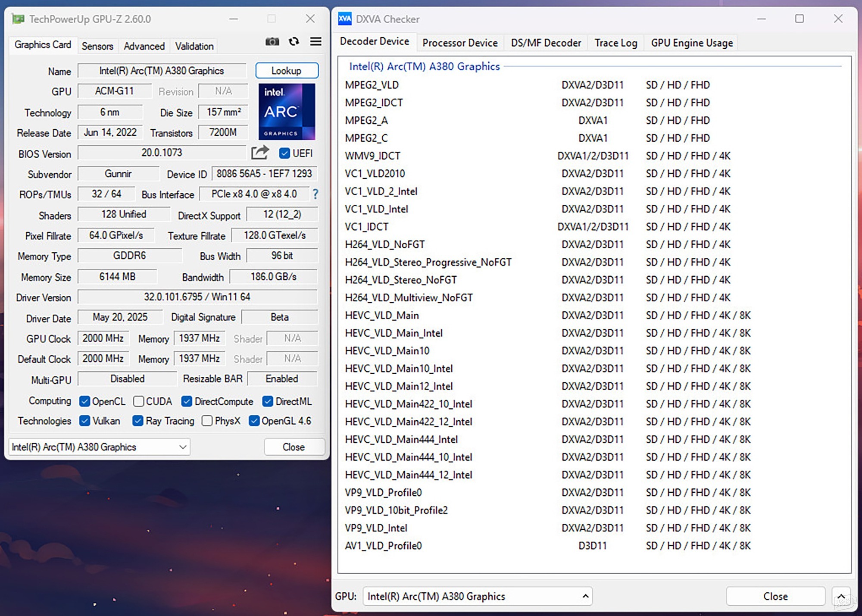
Task: Toggle the OpenGL 4.6 checkbox
Action: pyautogui.click(x=254, y=421)
